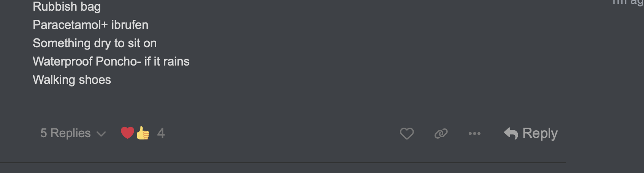Viewport: 644px width, 173px height.
Task: Click the "Paracetamol+" word
Action: [70, 25]
